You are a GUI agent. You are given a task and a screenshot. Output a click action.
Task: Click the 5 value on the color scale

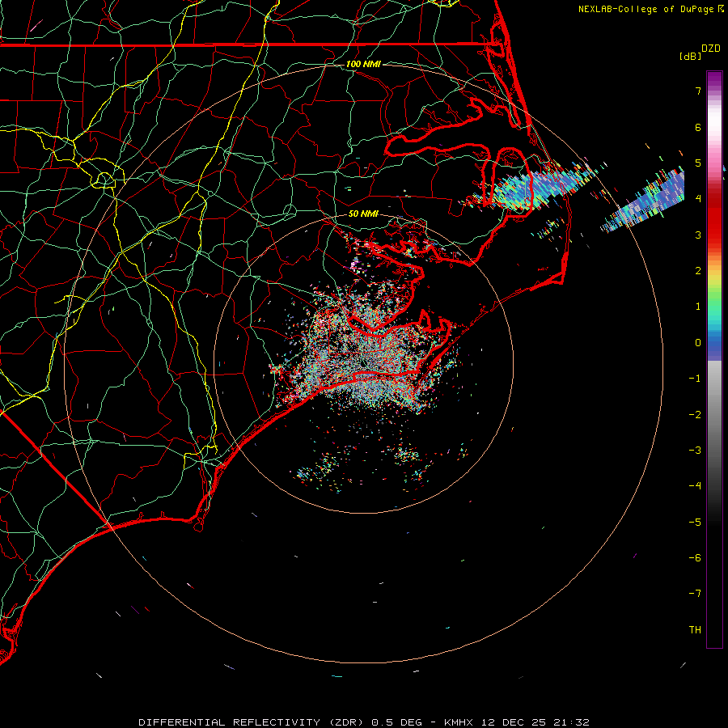coord(698,163)
